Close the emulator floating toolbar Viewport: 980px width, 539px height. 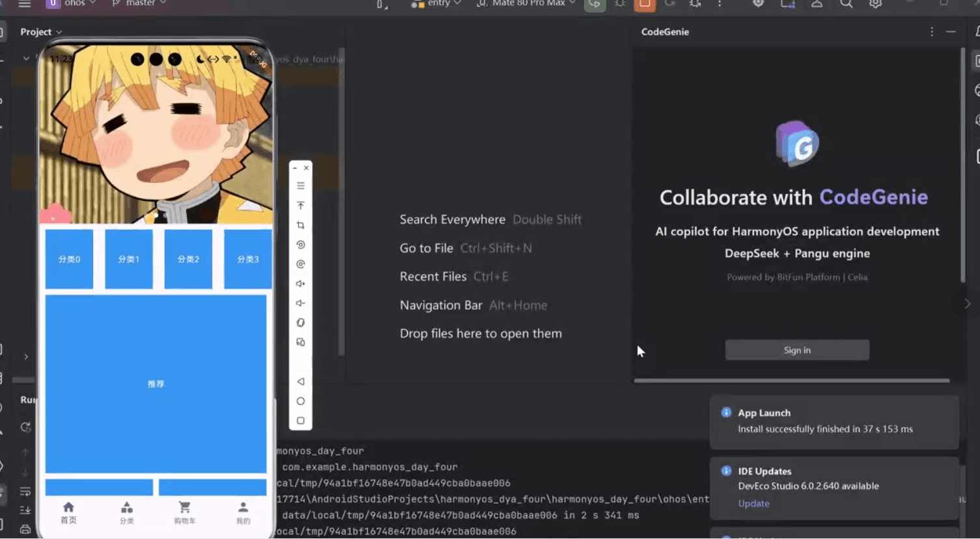pos(306,168)
